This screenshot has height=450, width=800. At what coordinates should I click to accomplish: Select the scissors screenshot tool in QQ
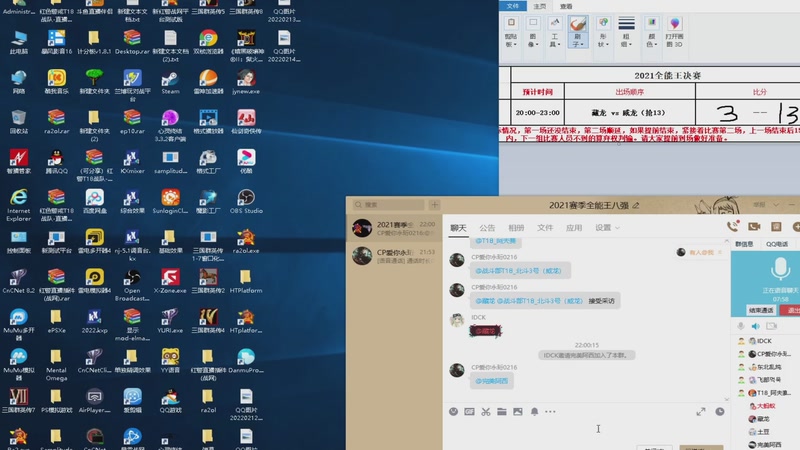coord(486,411)
